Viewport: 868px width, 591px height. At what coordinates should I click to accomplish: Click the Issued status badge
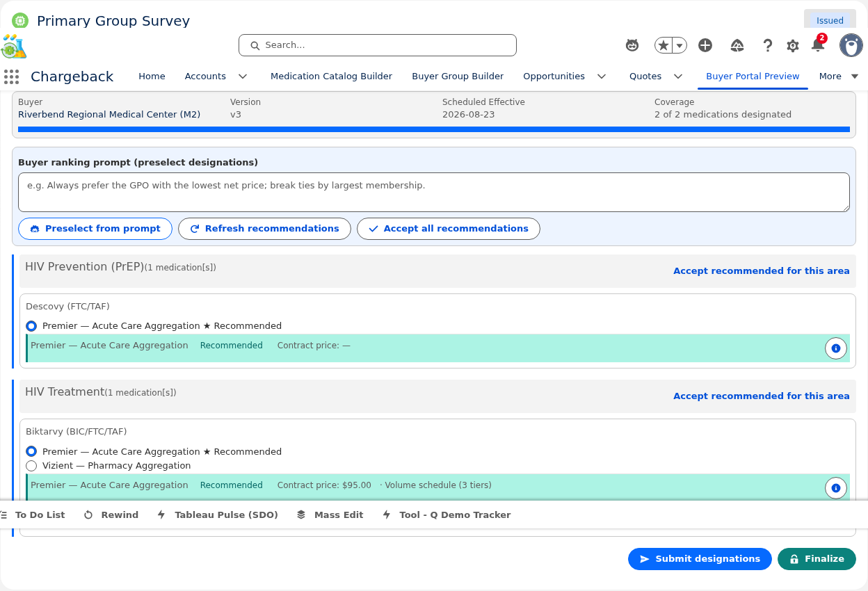(x=830, y=21)
